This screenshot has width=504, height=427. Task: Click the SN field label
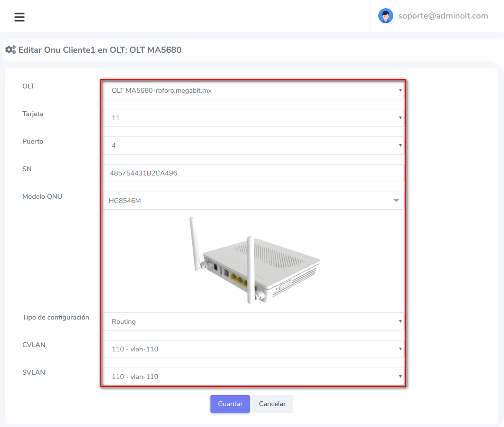click(x=27, y=169)
